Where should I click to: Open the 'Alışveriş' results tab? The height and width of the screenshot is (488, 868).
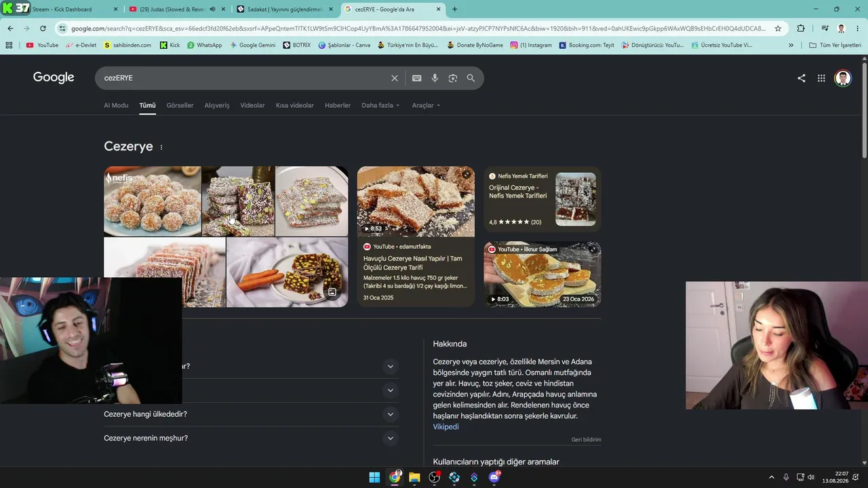(x=217, y=105)
